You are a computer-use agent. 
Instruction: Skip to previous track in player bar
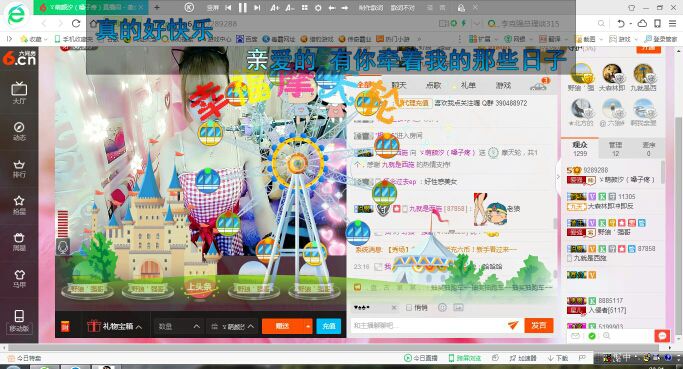click(x=228, y=7)
